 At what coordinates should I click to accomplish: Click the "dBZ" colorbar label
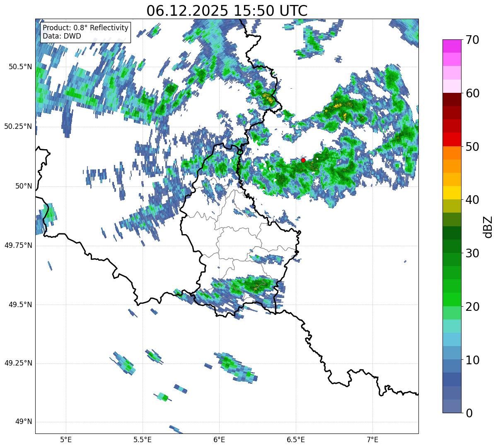point(488,226)
